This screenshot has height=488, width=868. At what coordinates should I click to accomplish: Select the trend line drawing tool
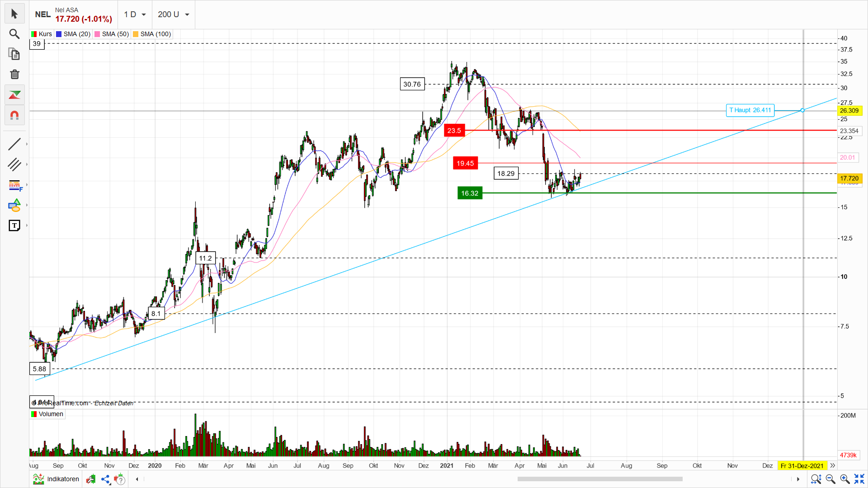coord(14,144)
